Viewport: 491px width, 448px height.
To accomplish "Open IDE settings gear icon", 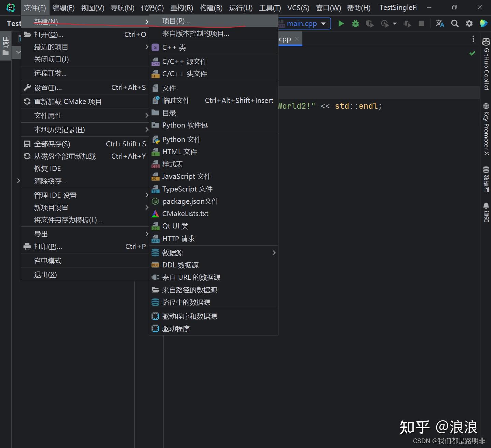I will point(469,24).
